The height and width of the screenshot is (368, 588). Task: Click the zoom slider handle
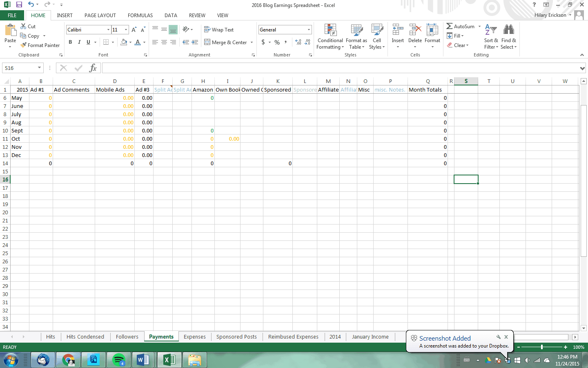tap(542, 347)
